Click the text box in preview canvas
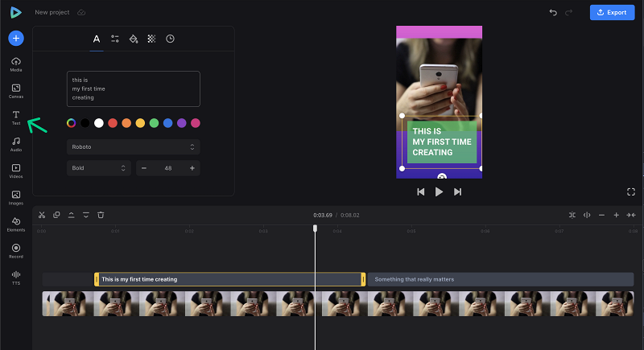The width and height of the screenshot is (644, 350). point(441,142)
